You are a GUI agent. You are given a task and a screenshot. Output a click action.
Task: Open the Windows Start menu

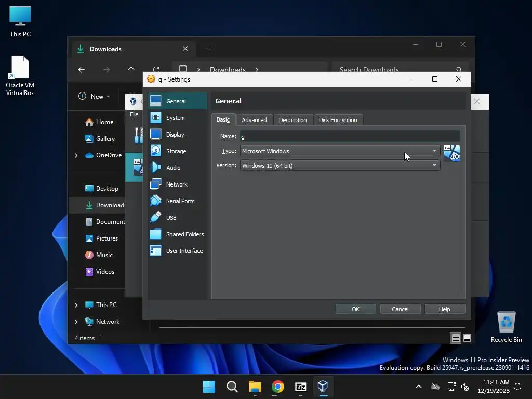point(209,387)
